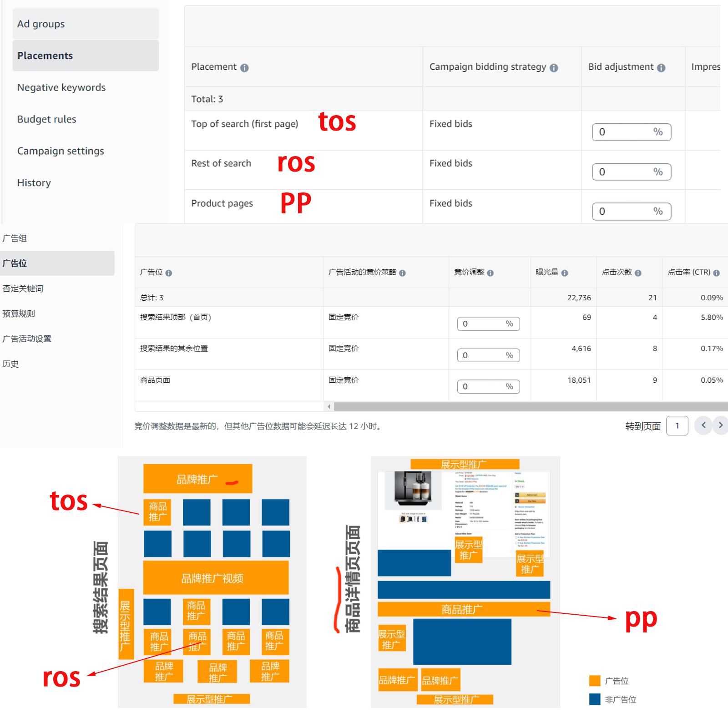Viewport: 728px width, 728px height.
Task: Click info icon beside Campaign bidding strategy
Action: (554, 68)
